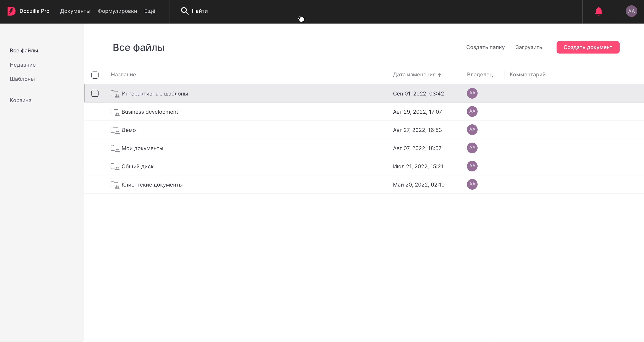Click Клиентские документы folder icon

[x=115, y=185]
